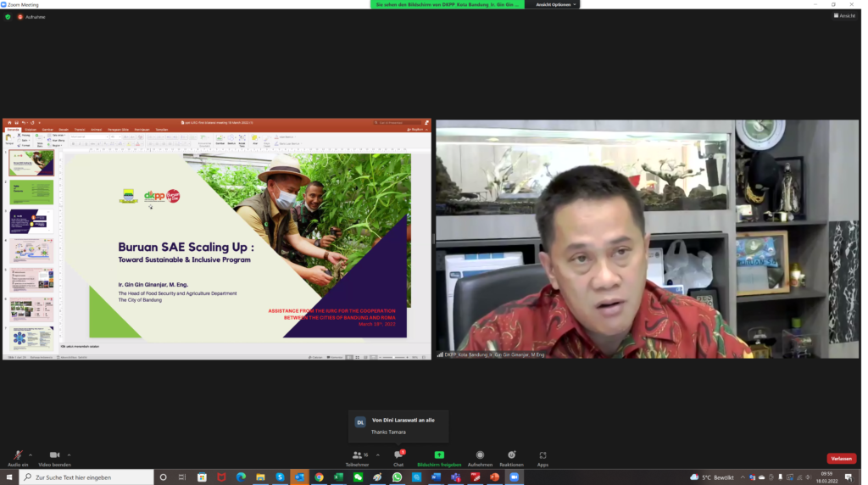868x485 pixels.
Task: Click the green Bildschirm freigeben icon
Action: [439, 455]
